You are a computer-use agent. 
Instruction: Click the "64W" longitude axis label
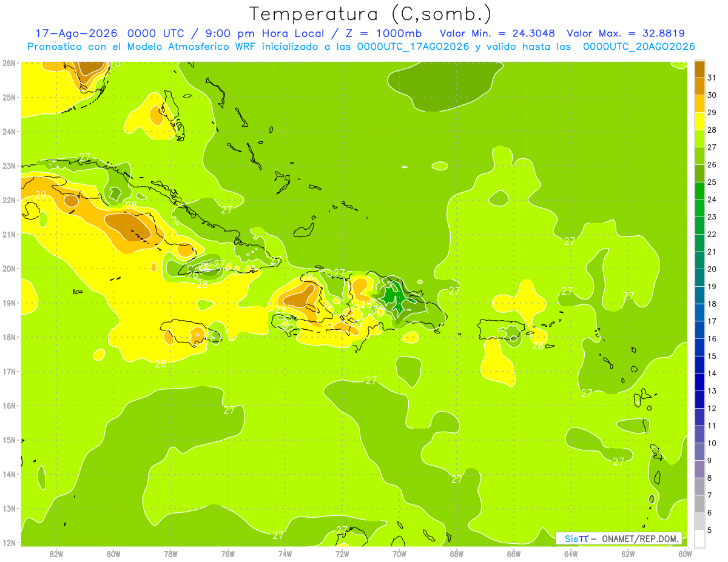click(571, 554)
